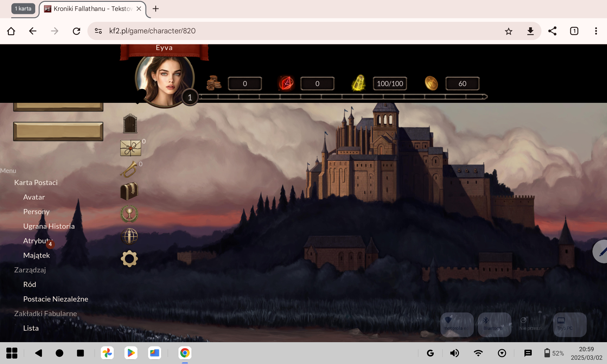This screenshot has height=364, width=607.
Task: Click the trophy laurel achievements icon
Action: [x=129, y=214]
